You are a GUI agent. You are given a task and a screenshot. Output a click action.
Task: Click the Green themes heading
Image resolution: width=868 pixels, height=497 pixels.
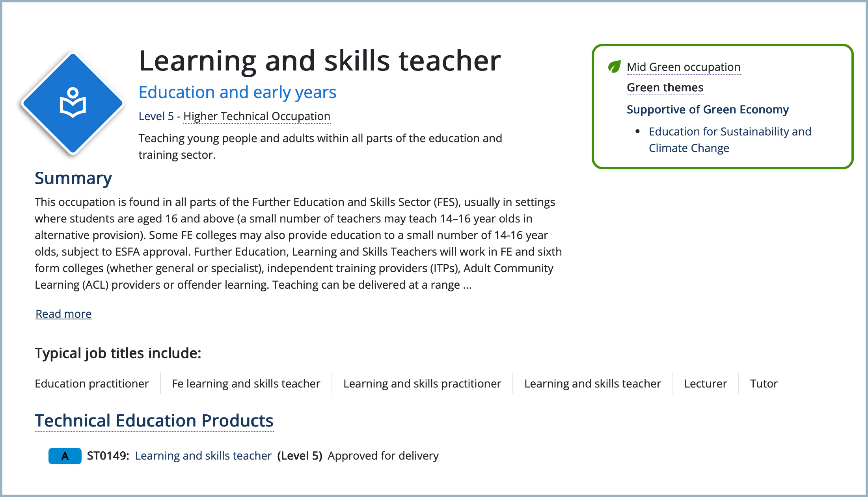[665, 87]
